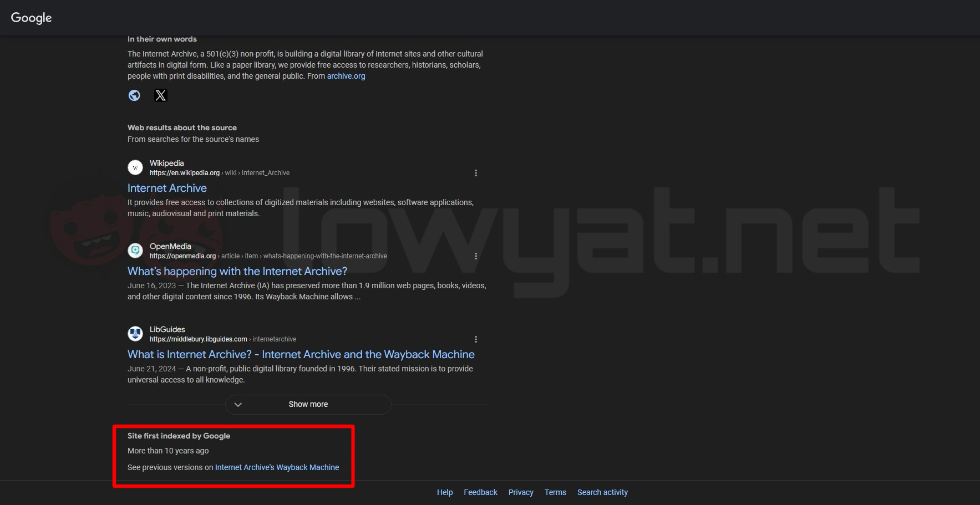Viewport: 980px width, 505px height.
Task: Open the Search activity footer link
Action: 602,492
